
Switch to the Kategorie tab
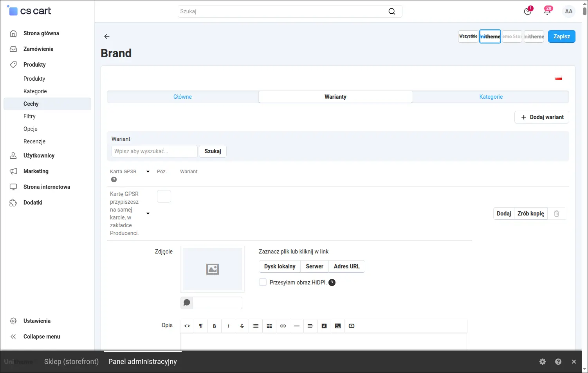tap(491, 97)
